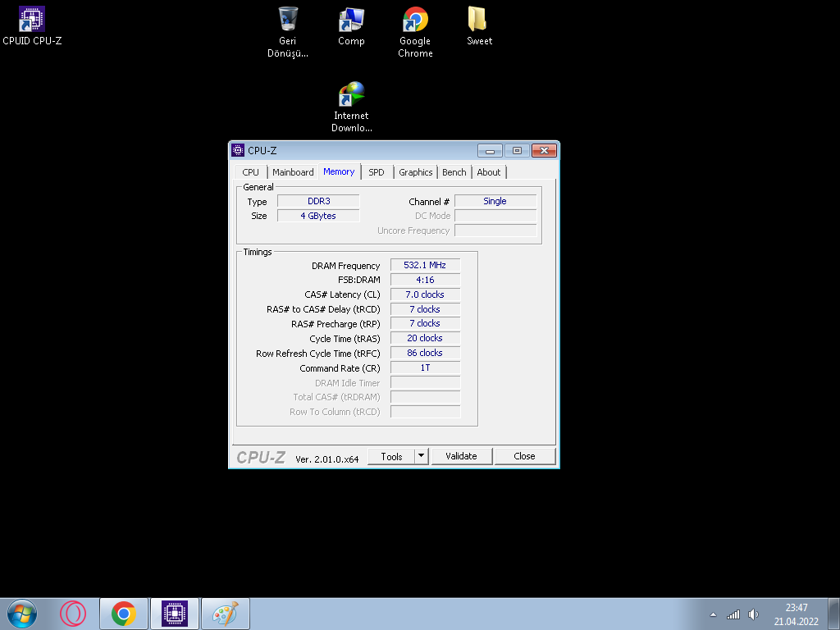The width and height of the screenshot is (840, 630).
Task: Switch to the CPU tab
Action: click(x=251, y=172)
